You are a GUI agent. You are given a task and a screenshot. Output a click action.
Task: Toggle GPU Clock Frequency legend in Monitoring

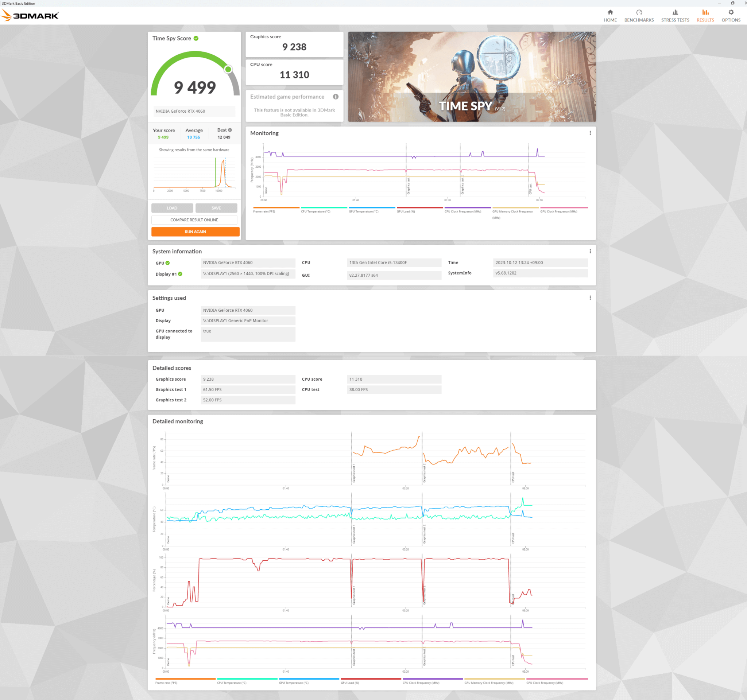[x=564, y=210]
